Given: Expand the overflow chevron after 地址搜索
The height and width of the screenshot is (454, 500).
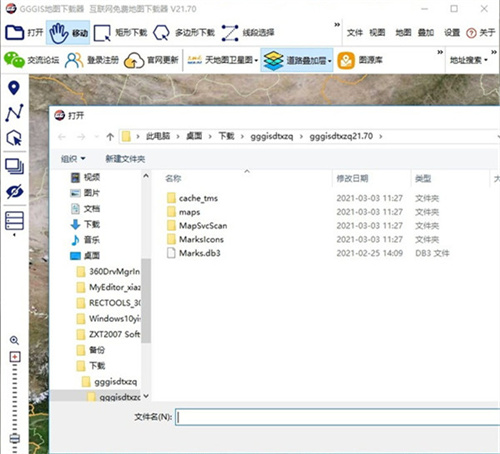Looking at the screenshot, I should click(x=494, y=52).
